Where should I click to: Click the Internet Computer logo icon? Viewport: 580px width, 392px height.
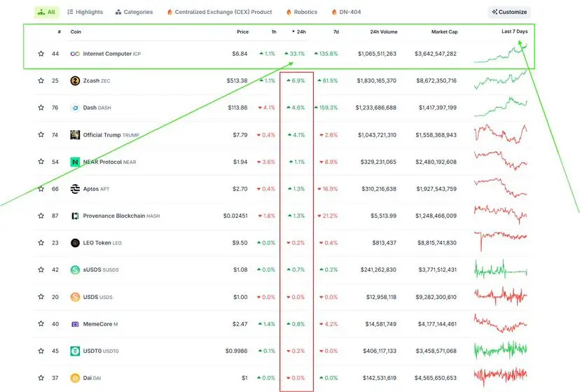[75, 54]
